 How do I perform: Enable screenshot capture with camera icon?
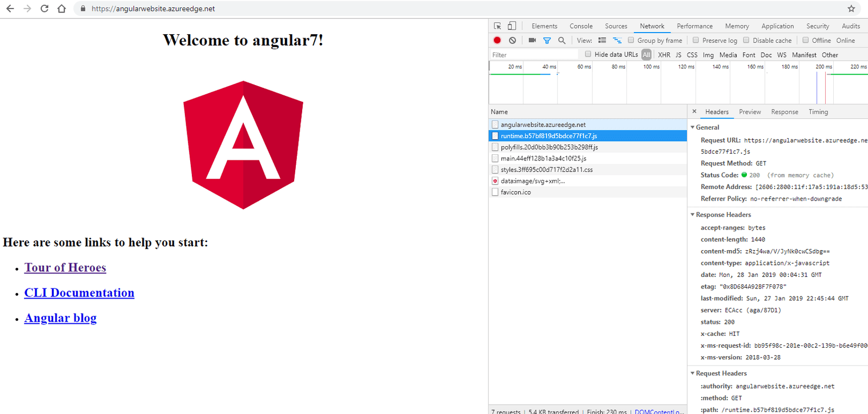tap(533, 40)
